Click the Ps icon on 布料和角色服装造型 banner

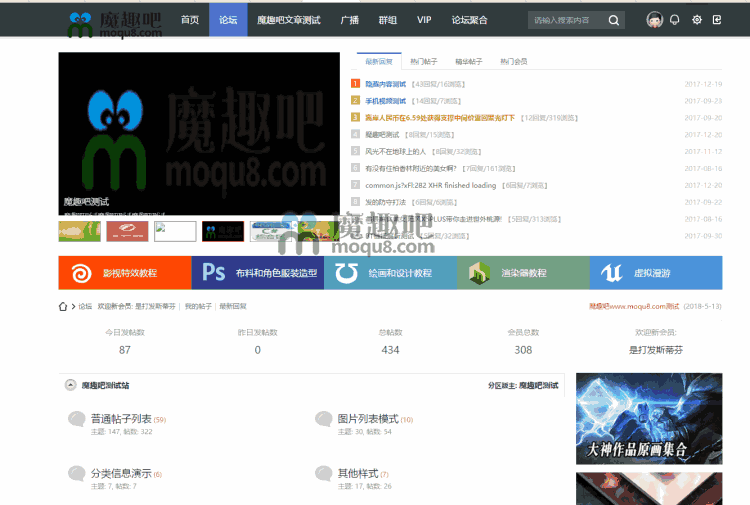213,273
